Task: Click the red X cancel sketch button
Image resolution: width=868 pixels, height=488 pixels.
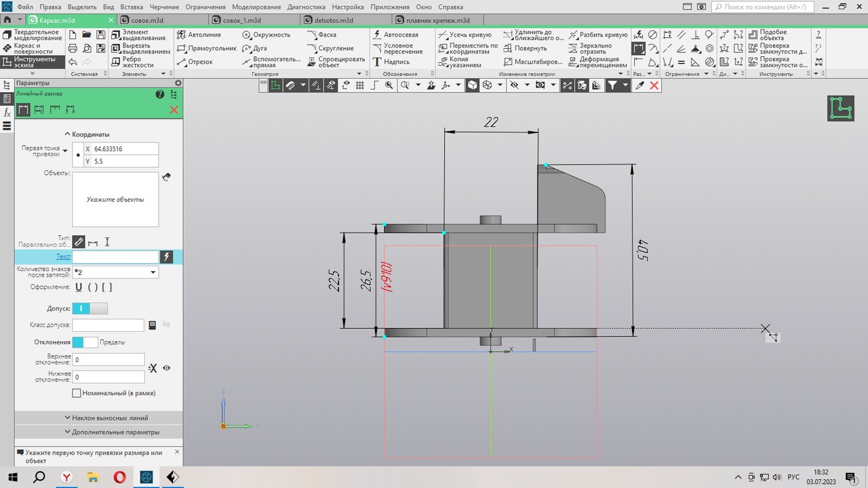Action: [654, 85]
